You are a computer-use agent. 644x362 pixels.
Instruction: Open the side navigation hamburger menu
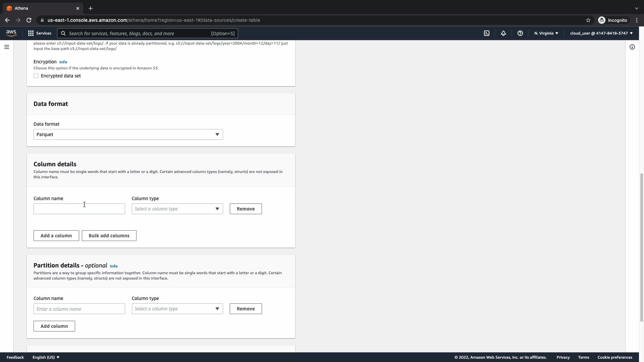pos(7,47)
